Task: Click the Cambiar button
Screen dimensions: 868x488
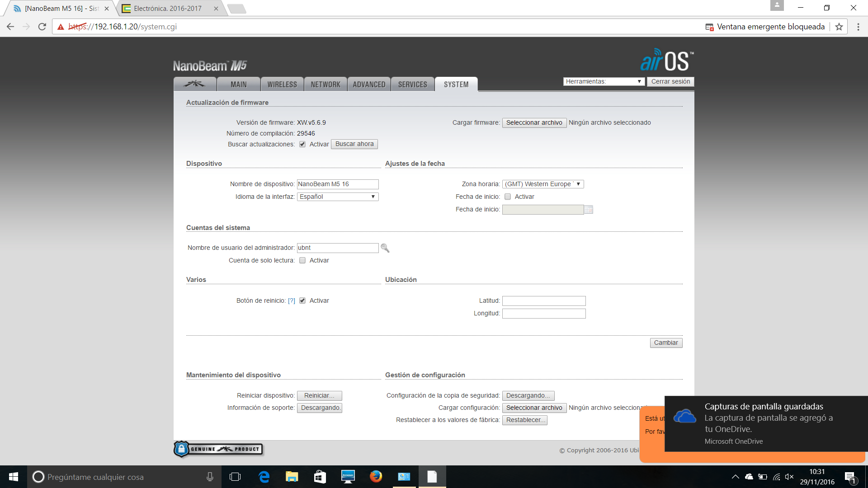Action: click(x=666, y=343)
